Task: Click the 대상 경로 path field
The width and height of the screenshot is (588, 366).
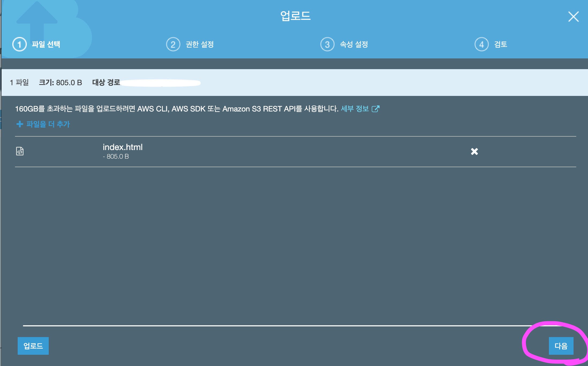Action: pos(161,83)
